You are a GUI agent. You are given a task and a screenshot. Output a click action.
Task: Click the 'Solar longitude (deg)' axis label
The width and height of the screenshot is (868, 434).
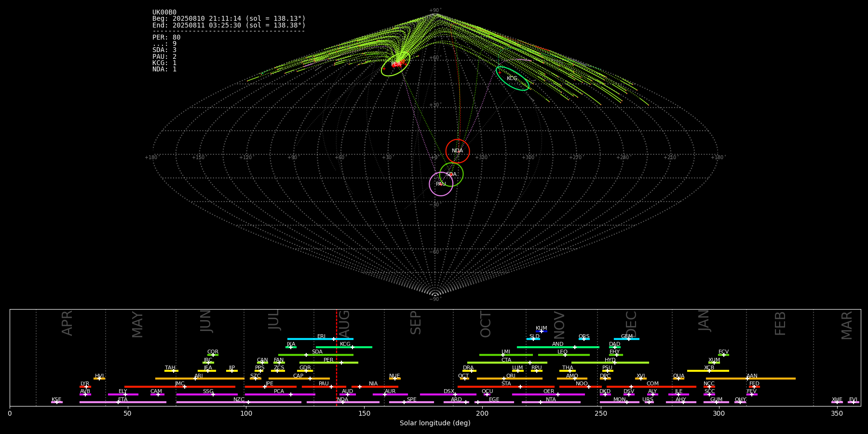435,423
